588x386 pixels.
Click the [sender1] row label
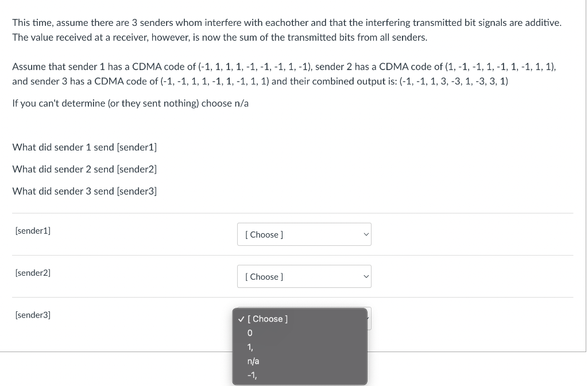coord(33,230)
